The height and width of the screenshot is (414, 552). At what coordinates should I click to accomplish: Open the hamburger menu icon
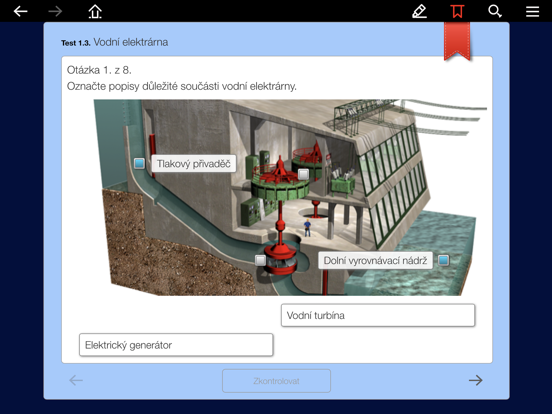click(x=532, y=11)
